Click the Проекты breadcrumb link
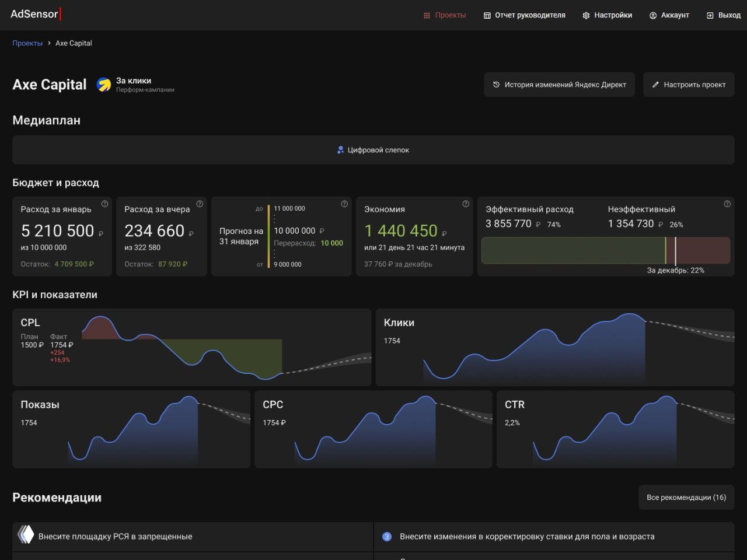Image resolution: width=747 pixels, height=560 pixels. (x=27, y=43)
